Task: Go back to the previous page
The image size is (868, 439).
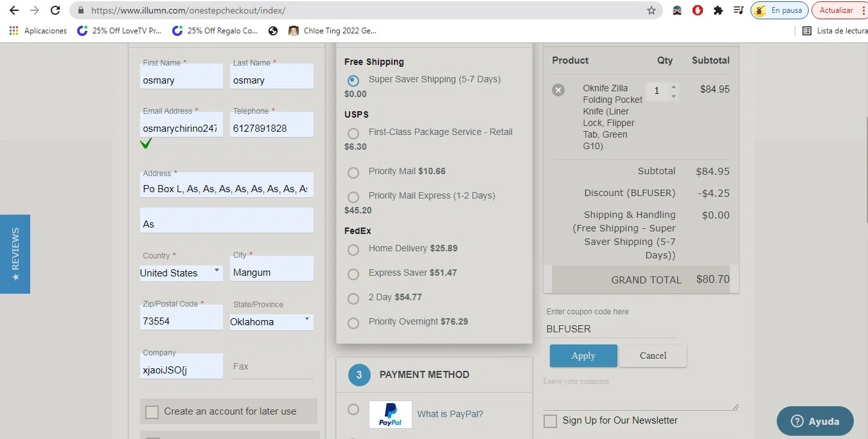Action: 13,10
